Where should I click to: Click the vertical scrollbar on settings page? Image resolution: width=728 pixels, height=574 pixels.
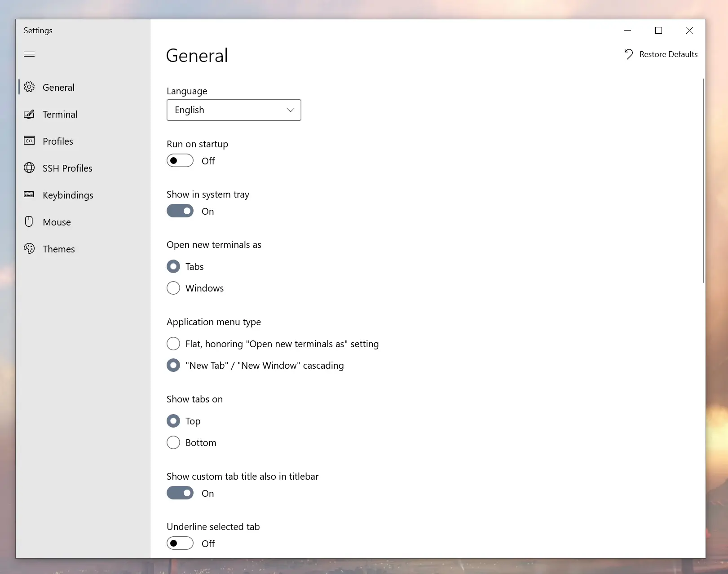pos(703,181)
